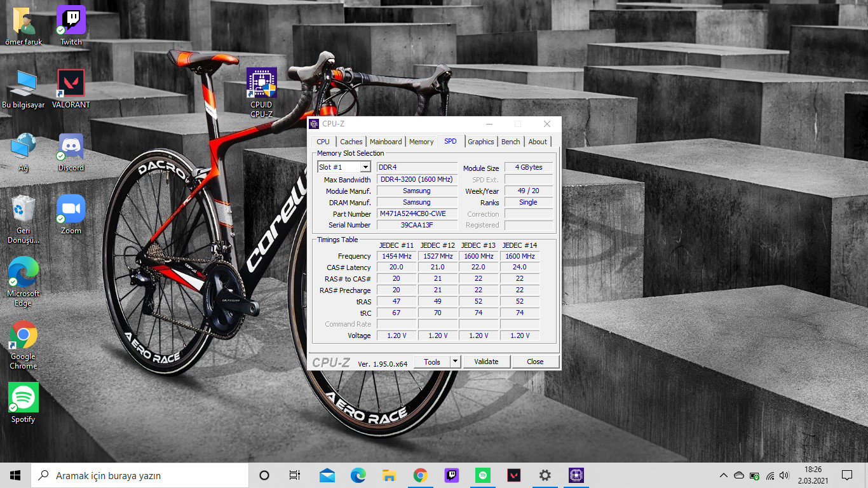Click the Week/Year 49 / 20 field
Viewport: 868px width, 488px height.
529,191
